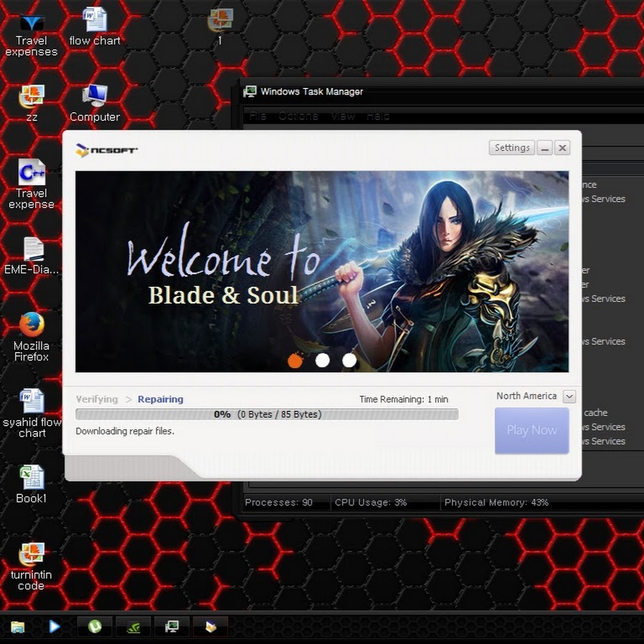Viewport: 644px width, 644px height.
Task: Open the Travel expense C++ file
Action: (x=31, y=183)
